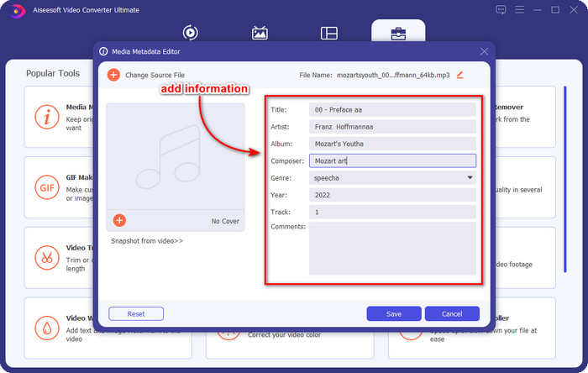
Task: Add a cover with the plus icon
Action: point(119,220)
